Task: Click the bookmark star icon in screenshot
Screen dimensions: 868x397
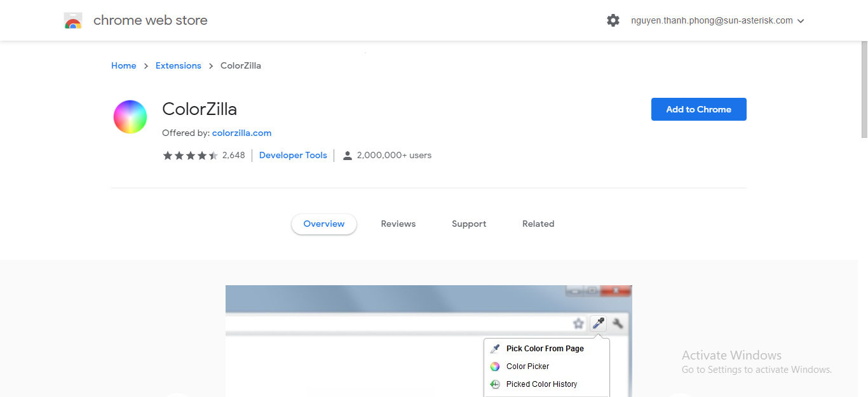Action: pyautogui.click(x=578, y=323)
